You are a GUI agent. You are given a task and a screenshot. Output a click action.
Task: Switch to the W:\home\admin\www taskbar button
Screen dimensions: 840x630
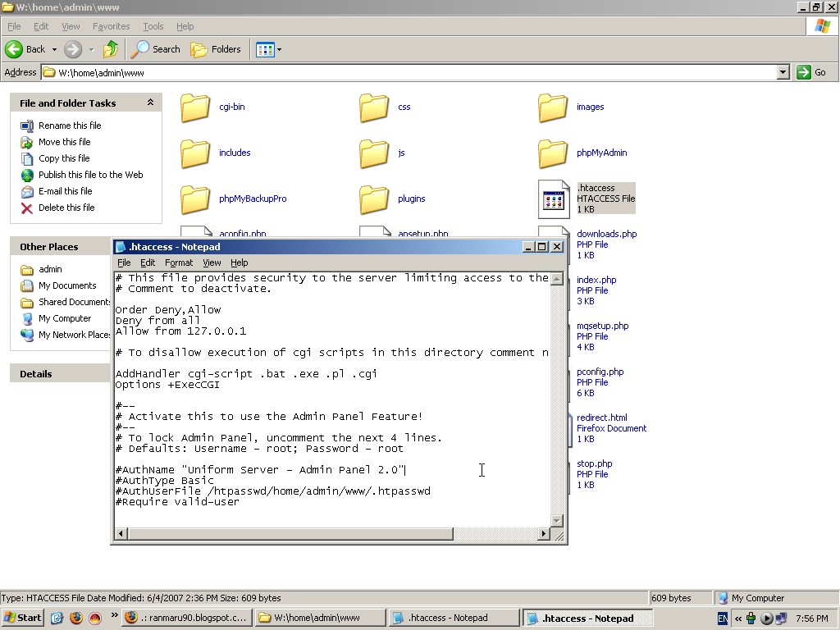320,618
